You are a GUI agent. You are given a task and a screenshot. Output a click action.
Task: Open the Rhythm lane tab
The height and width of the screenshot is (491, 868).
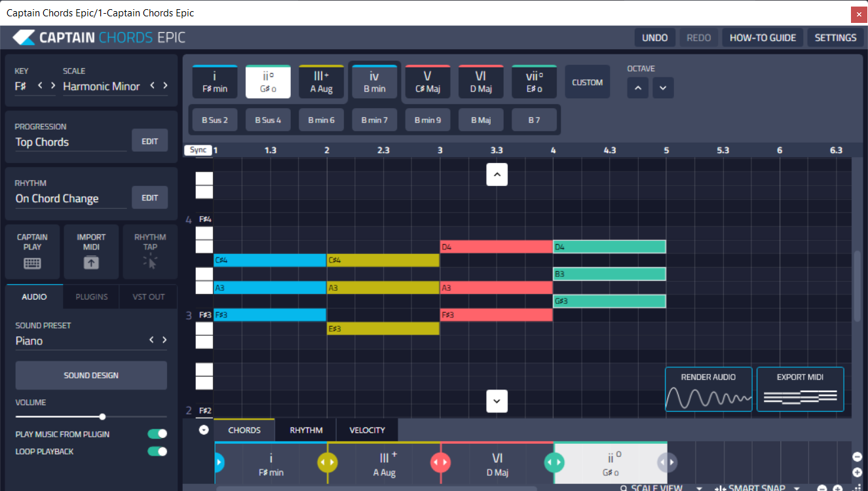(306, 430)
